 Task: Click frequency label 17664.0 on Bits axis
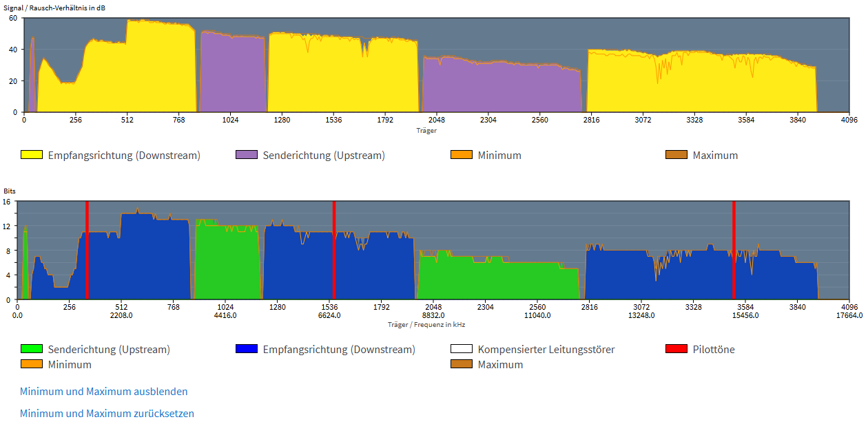tap(849, 315)
